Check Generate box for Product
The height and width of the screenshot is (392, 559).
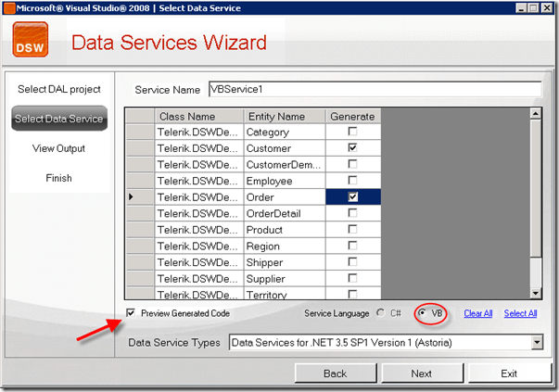point(352,229)
